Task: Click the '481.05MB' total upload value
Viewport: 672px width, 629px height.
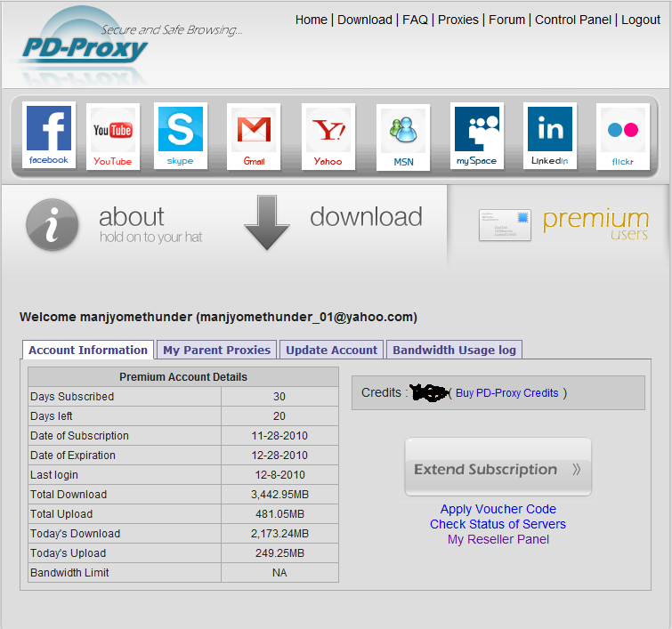Action: point(279,514)
